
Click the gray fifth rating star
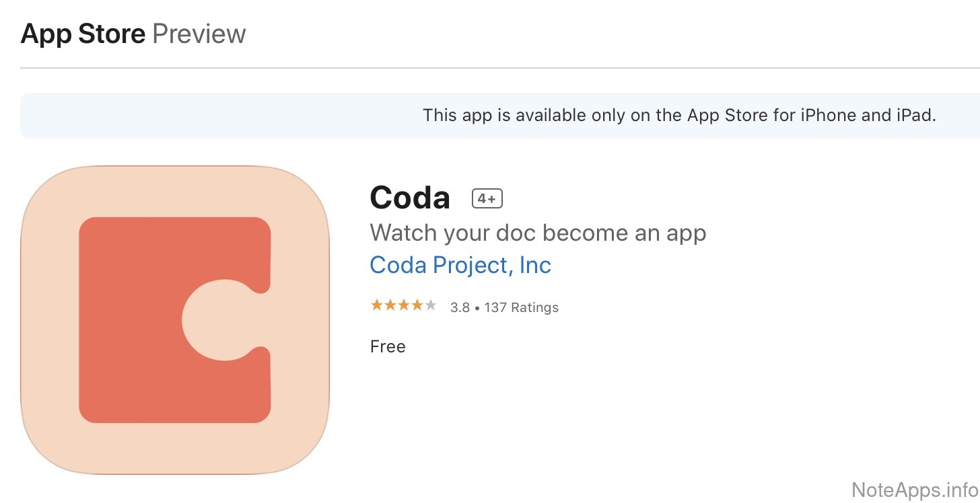tap(431, 306)
